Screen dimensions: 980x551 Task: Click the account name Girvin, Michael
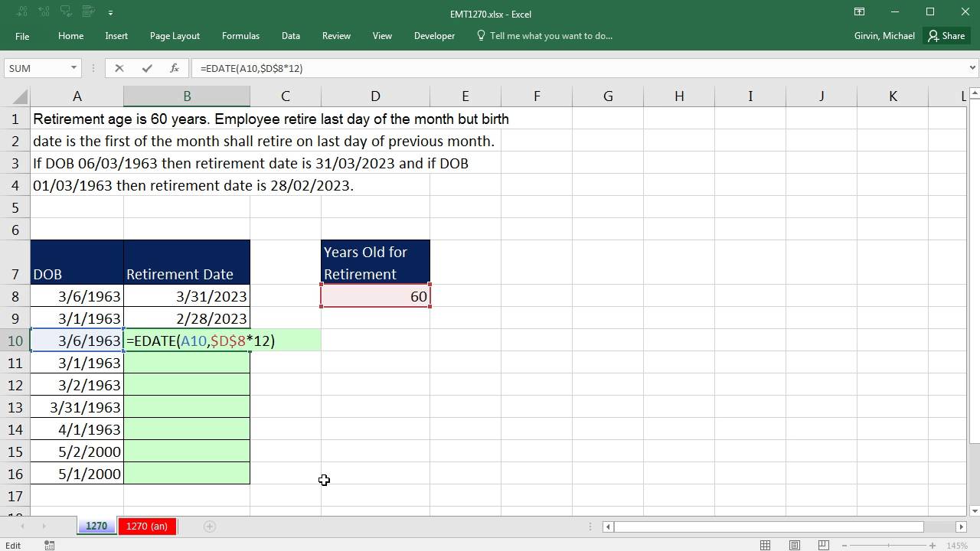(x=884, y=36)
